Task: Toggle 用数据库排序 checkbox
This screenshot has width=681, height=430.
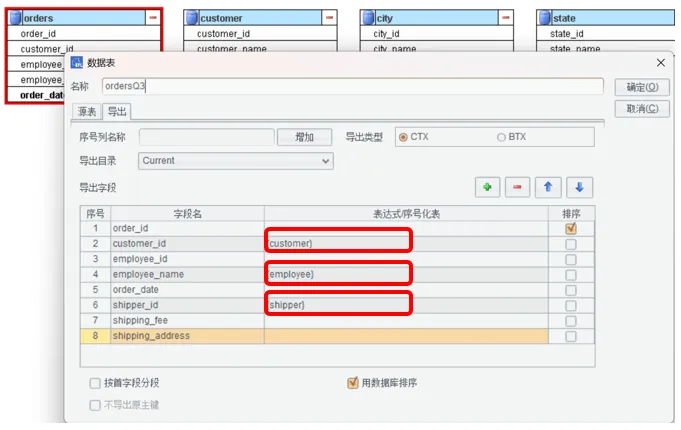Action: [x=353, y=383]
